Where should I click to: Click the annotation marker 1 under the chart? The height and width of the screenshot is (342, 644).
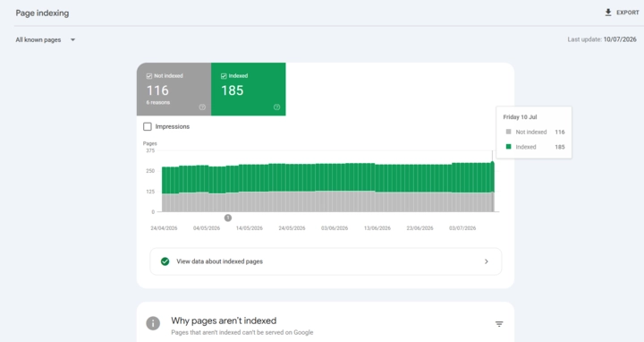tap(228, 218)
